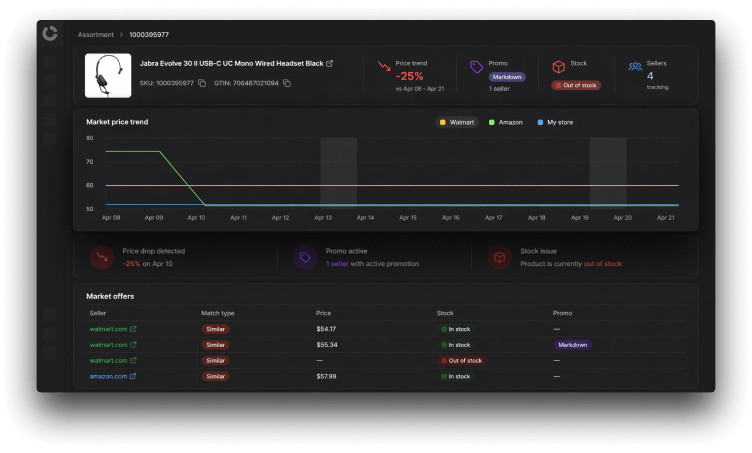Copy the SKU with the copy icon
752x453 pixels.
[202, 83]
